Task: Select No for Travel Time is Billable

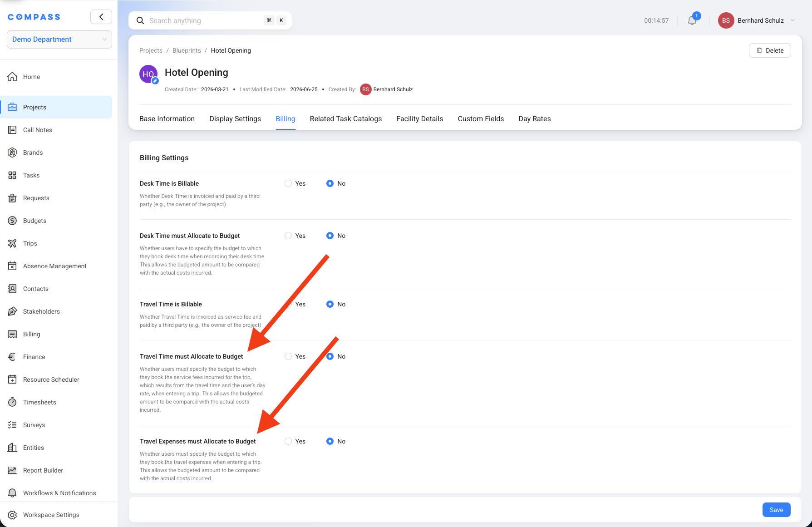Action: pyautogui.click(x=330, y=304)
